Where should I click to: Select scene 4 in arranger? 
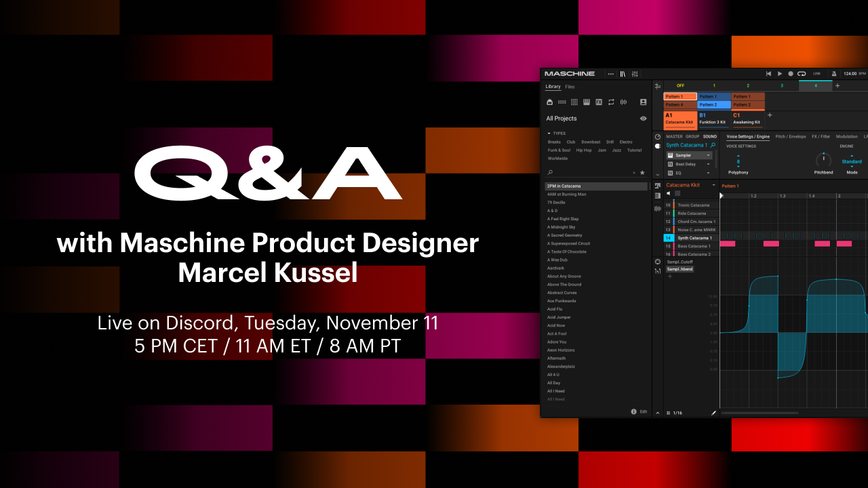pyautogui.click(x=816, y=86)
